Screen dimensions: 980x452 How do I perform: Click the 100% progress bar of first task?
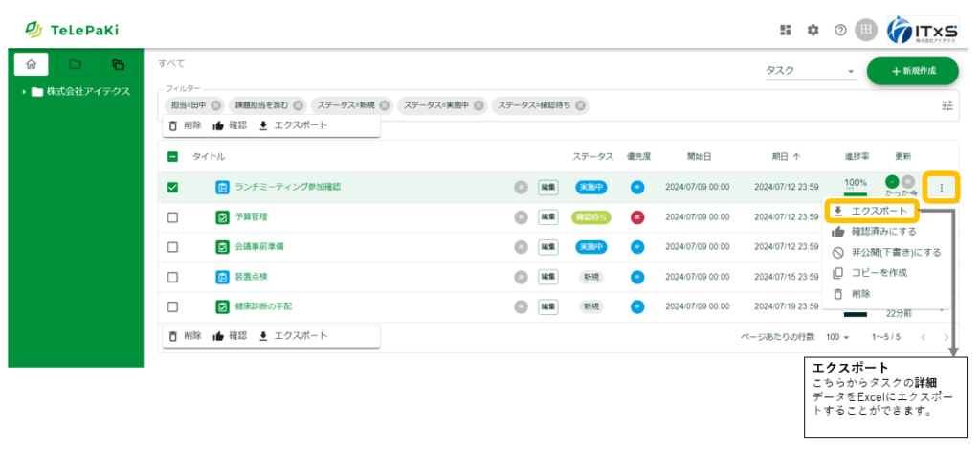pos(856,188)
